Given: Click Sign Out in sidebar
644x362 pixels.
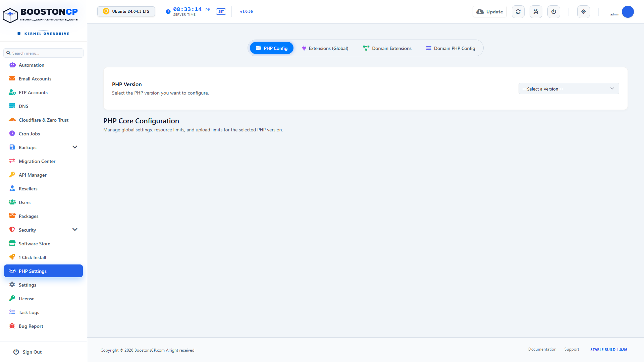Looking at the screenshot, I should (28, 352).
